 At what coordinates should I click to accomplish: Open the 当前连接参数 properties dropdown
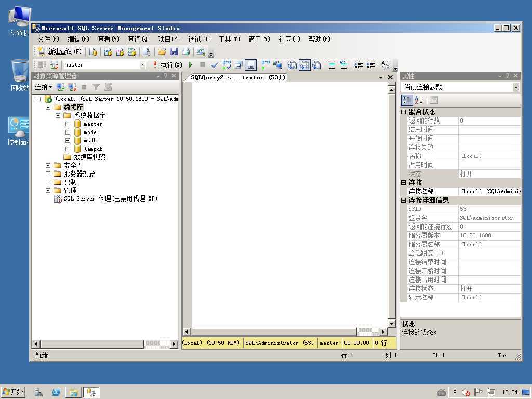point(516,87)
